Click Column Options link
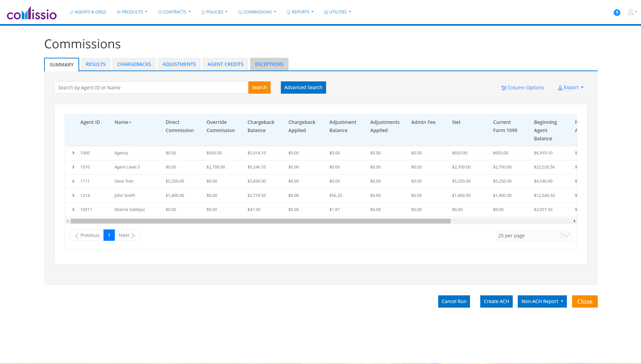 pos(523,88)
